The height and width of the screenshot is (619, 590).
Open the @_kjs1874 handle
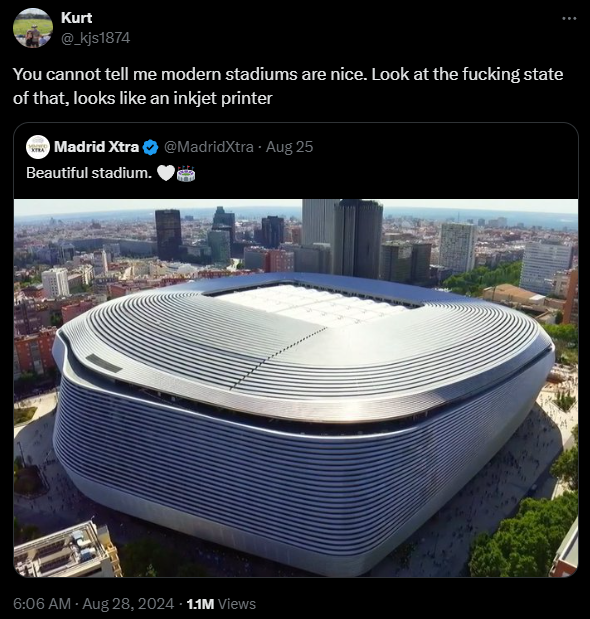(x=96, y=38)
